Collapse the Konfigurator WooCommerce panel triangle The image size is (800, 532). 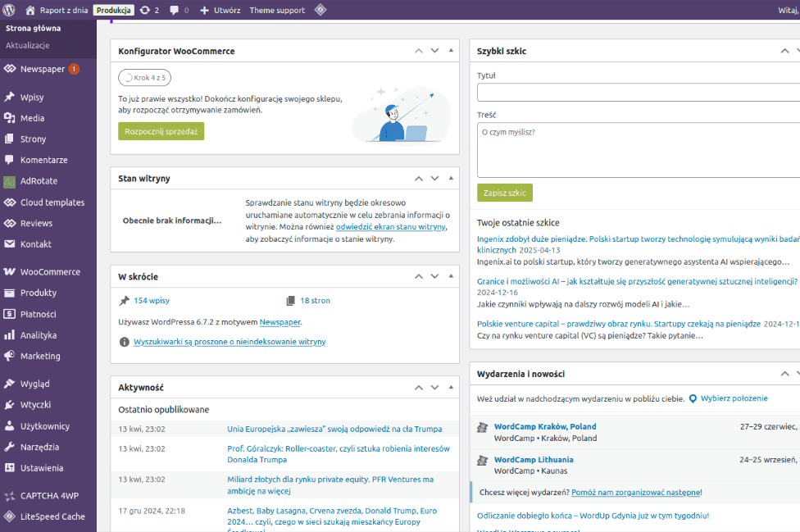click(x=451, y=51)
